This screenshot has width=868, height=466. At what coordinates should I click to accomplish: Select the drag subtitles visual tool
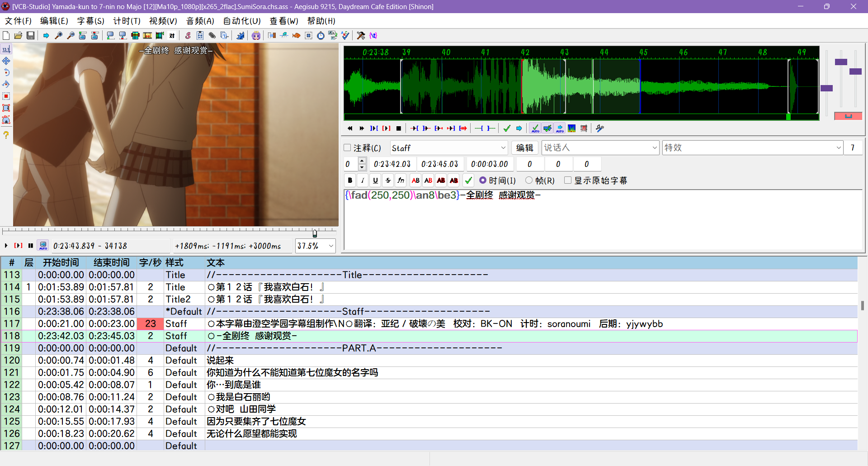[x=6, y=61]
